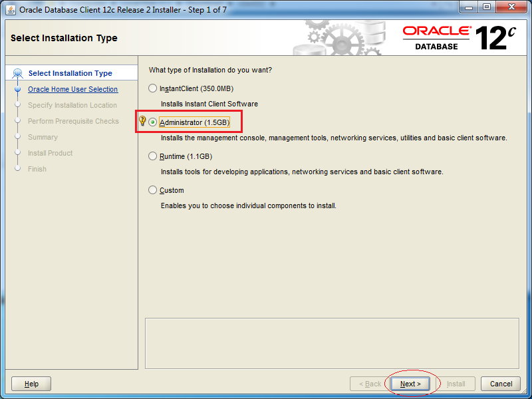
Task: Click 'Enables you to choose individual components' text
Action: 248,205
